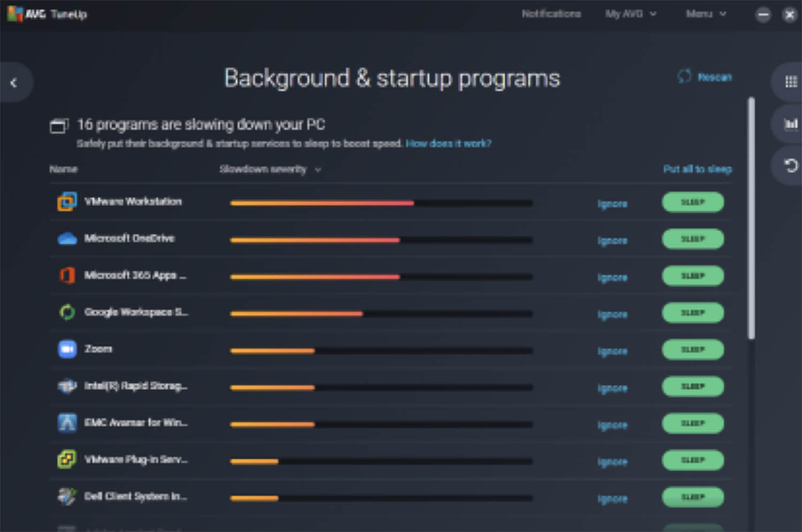Ignore EMC Avamar for Windows
This screenshot has height=532, width=802.
[x=612, y=425]
